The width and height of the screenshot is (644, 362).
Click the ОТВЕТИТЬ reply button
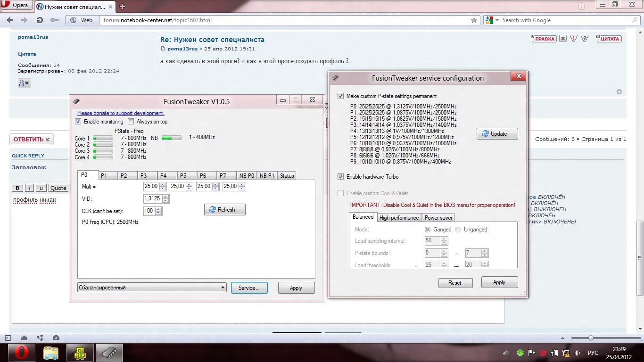32,140
